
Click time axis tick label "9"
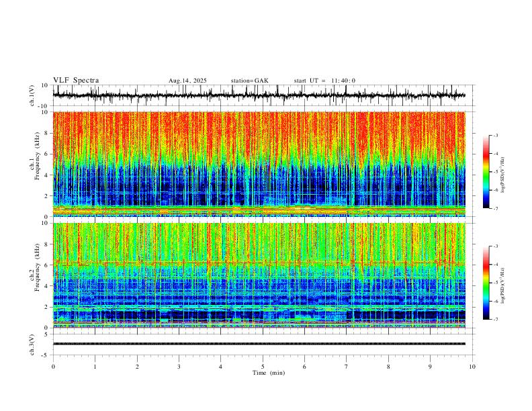[x=430, y=367]
